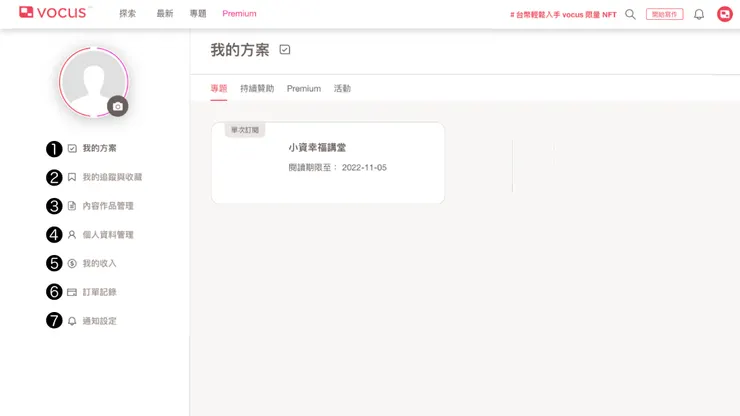Open 我的收入 in the sidebar

[100, 263]
